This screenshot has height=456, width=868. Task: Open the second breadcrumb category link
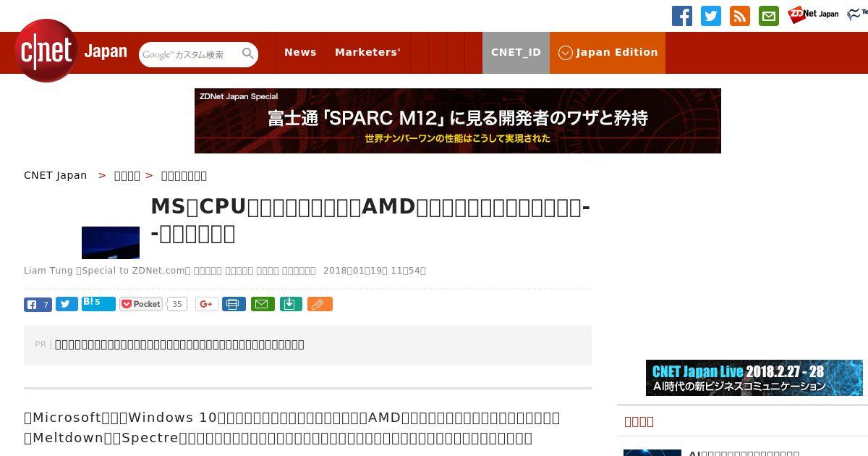point(184,175)
